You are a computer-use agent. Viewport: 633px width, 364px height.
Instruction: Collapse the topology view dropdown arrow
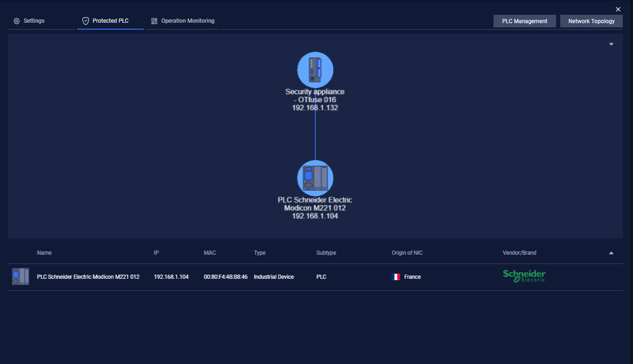pos(611,44)
